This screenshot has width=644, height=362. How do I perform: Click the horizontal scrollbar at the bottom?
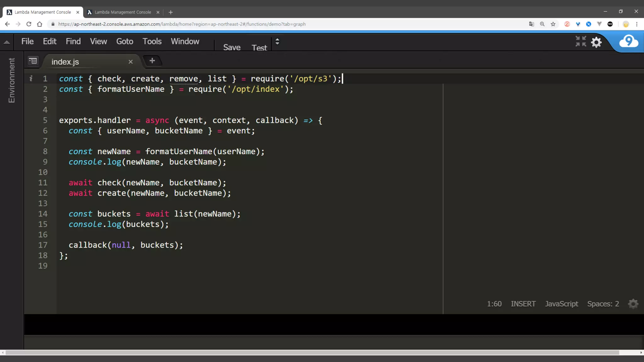(312, 353)
